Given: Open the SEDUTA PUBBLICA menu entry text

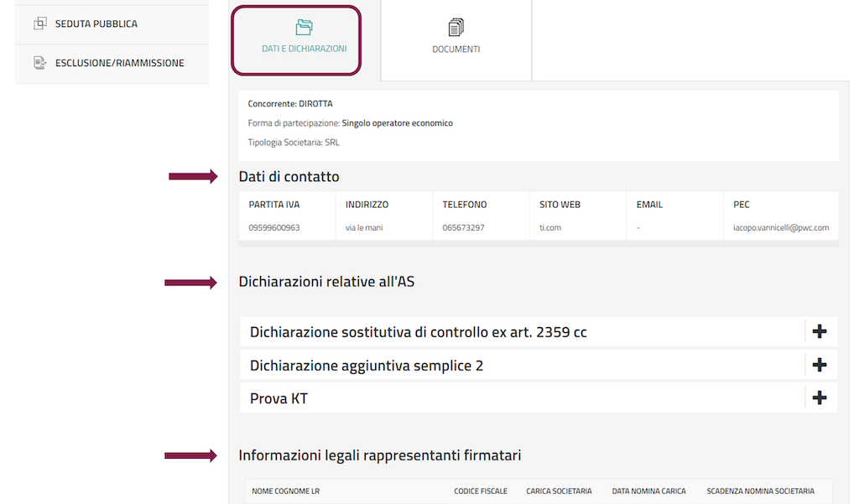Looking at the screenshot, I should pos(96,23).
